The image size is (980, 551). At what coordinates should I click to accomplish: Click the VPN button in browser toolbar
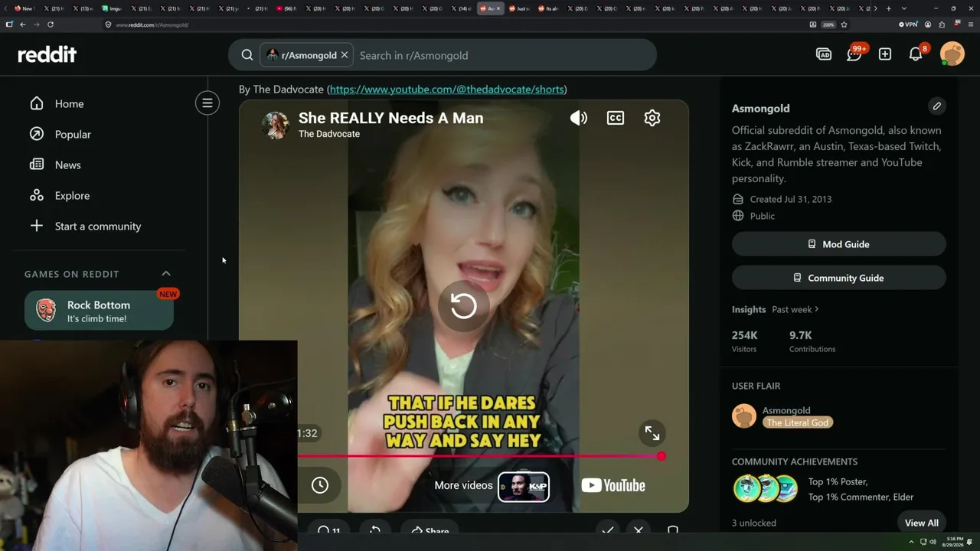(907, 24)
